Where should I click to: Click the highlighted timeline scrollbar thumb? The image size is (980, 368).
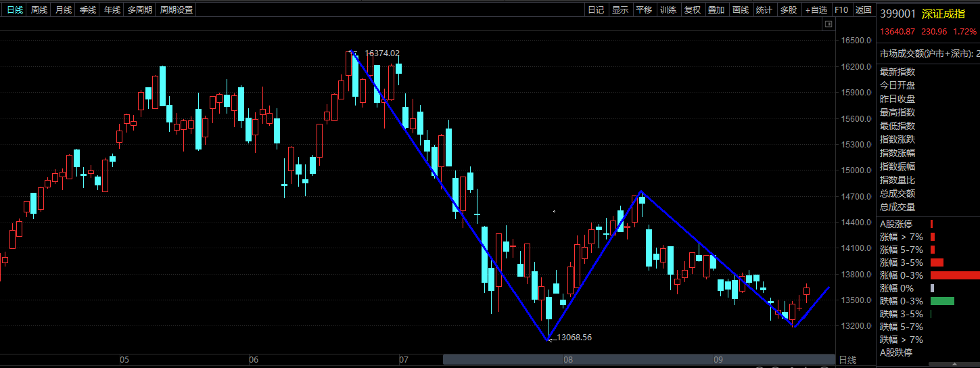639,359
